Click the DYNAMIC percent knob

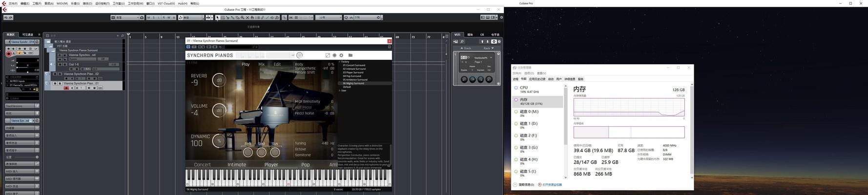(219, 141)
